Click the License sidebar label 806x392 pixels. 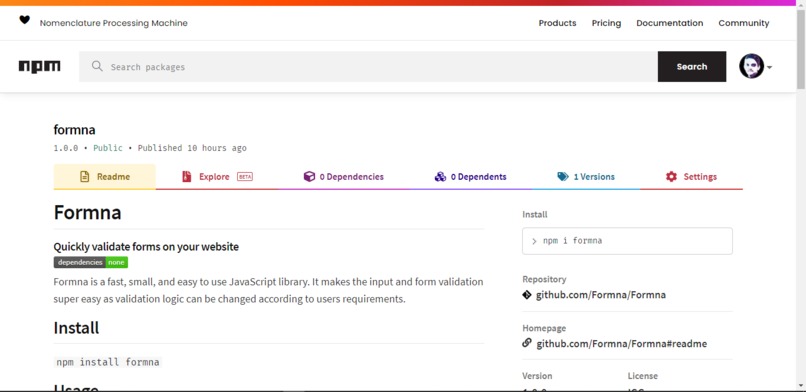(643, 376)
